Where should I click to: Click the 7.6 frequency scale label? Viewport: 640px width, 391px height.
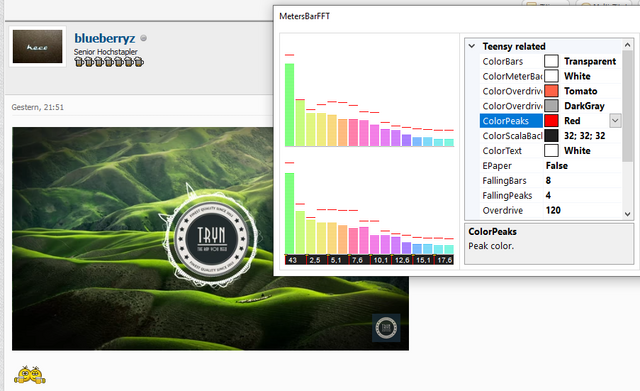tap(357, 260)
